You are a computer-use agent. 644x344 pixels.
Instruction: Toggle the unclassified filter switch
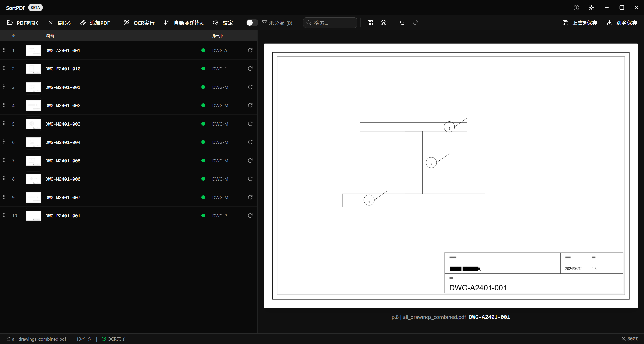(x=252, y=23)
